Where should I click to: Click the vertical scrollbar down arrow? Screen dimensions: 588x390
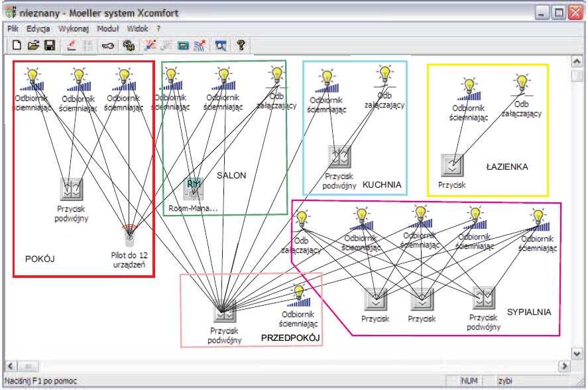pos(577,354)
